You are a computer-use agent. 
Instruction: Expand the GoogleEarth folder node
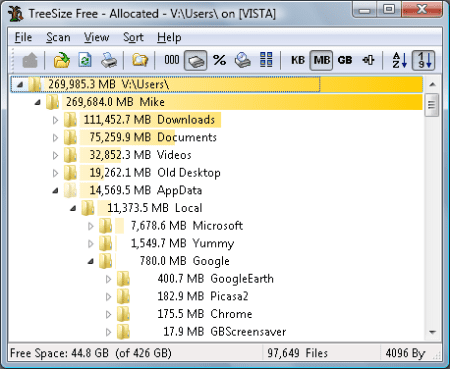click(108, 279)
